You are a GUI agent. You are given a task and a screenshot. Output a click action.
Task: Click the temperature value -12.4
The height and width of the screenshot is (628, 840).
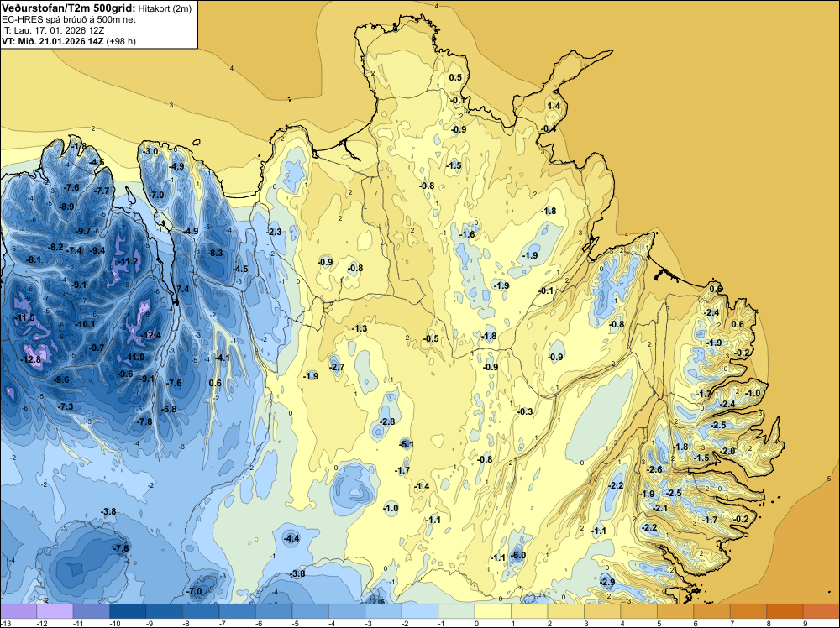tap(151, 336)
